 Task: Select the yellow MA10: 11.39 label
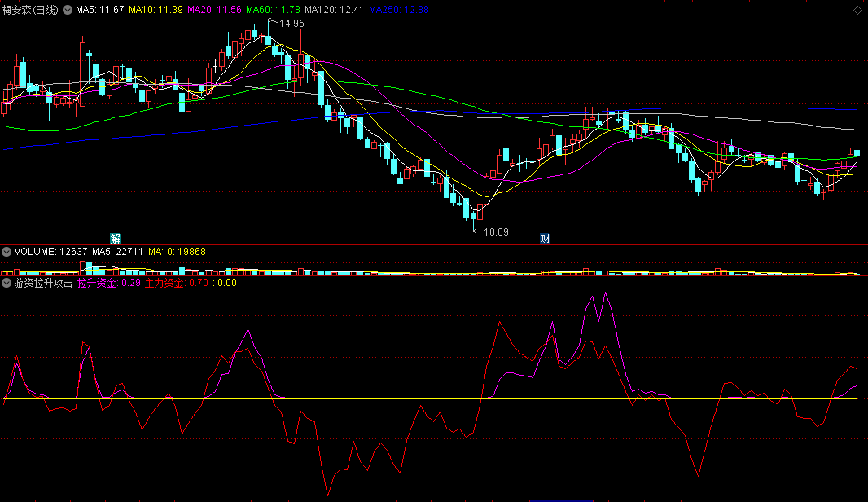click(x=156, y=10)
